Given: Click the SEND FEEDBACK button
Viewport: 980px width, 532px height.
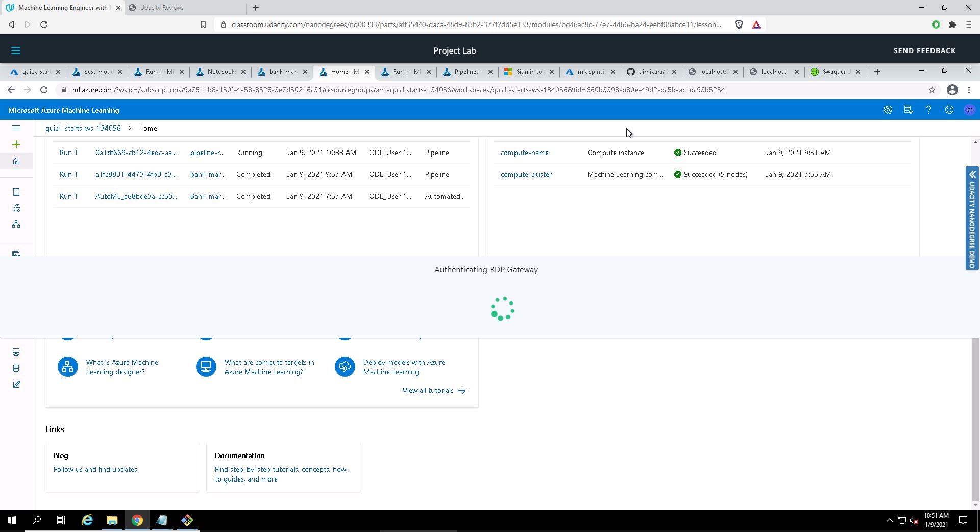Looking at the screenshot, I should point(924,50).
